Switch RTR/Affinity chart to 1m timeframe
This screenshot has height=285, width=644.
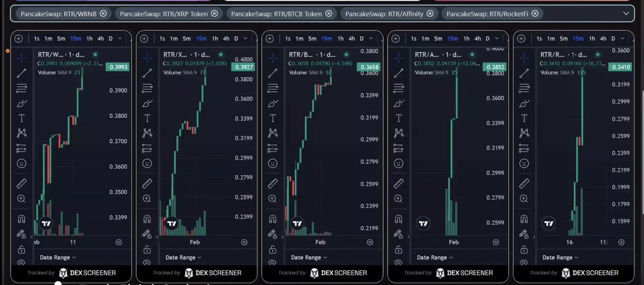[x=425, y=38]
